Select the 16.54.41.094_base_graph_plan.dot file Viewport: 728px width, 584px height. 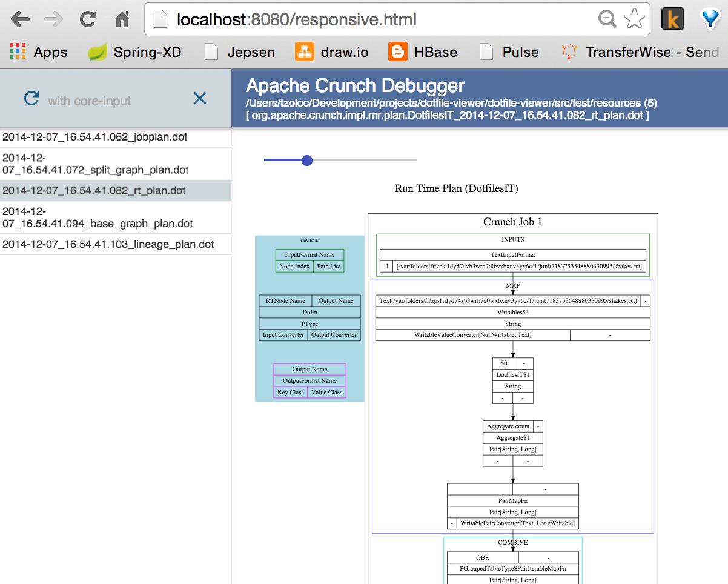coord(116,217)
